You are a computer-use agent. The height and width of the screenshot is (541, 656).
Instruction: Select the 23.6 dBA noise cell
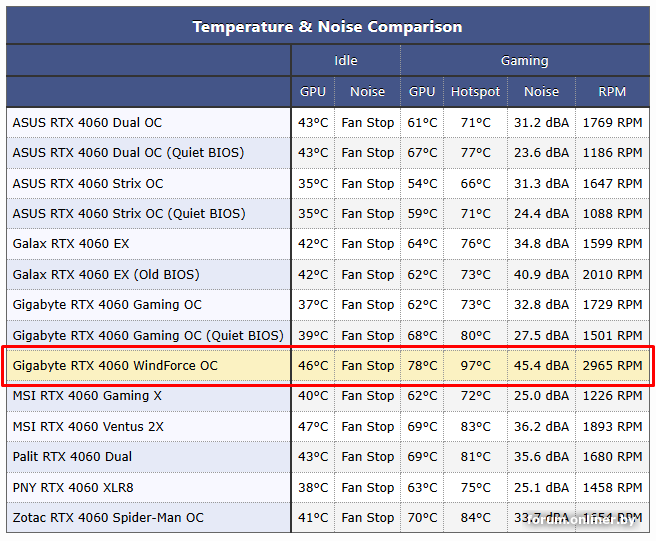[x=541, y=153]
